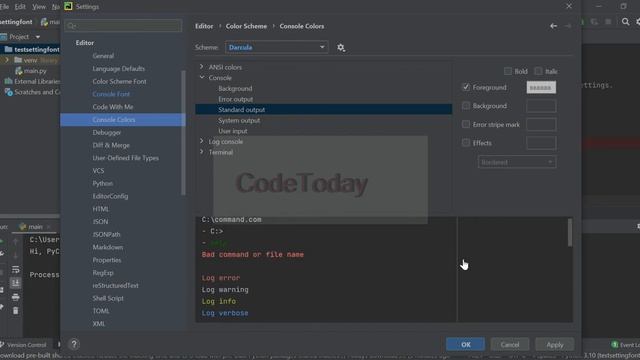This screenshot has height=360, width=640.
Task: Click the Background color swatch box
Action: coord(541,106)
